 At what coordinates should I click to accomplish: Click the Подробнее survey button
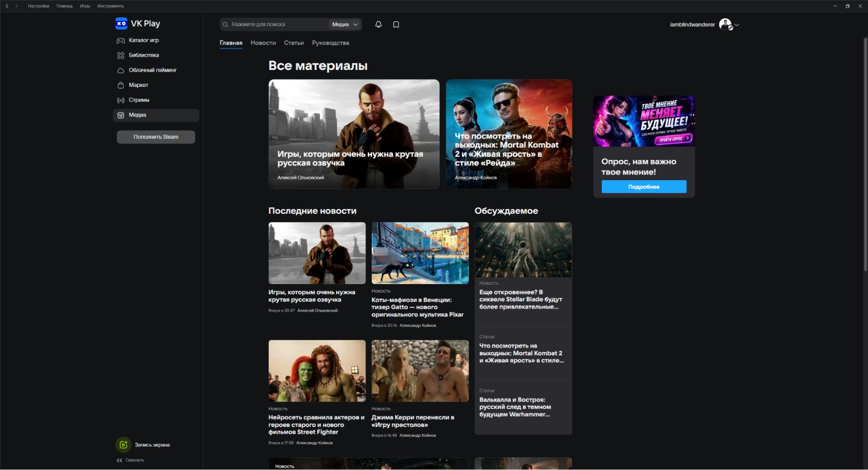pyautogui.click(x=644, y=187)
